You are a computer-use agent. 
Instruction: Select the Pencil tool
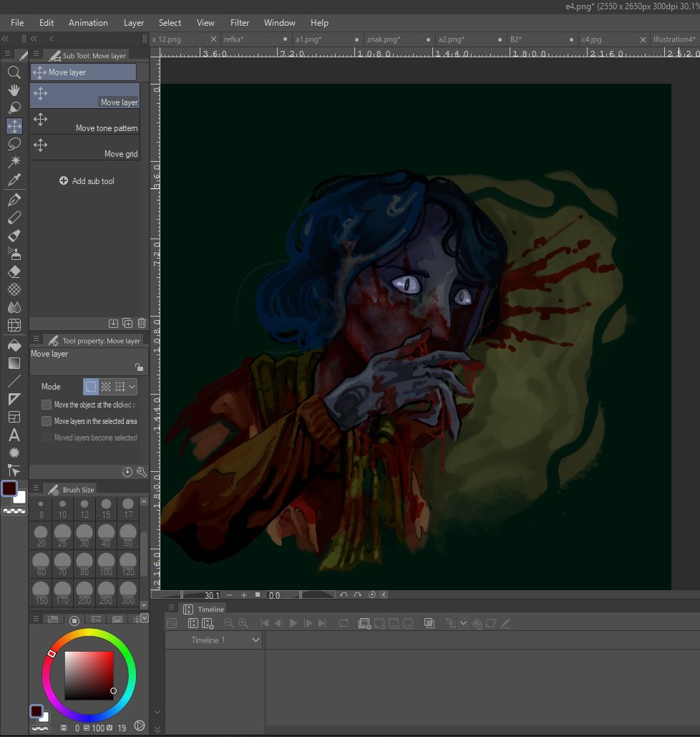(x=14, y=218)
